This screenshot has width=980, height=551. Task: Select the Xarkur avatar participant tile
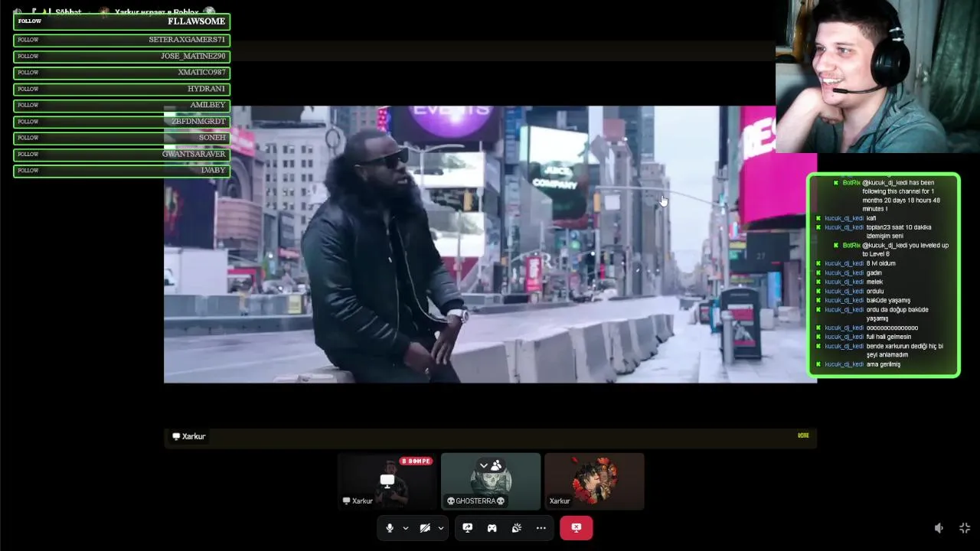tap(594, 481)
